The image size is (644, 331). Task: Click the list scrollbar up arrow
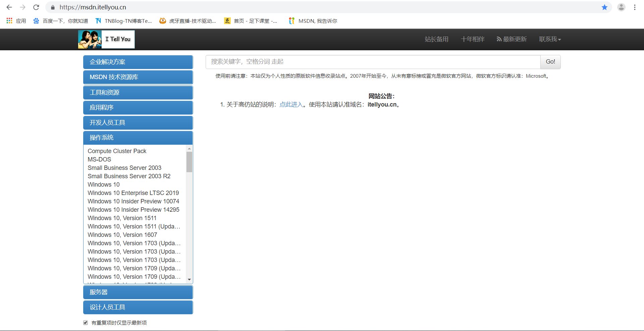(190, 148)
